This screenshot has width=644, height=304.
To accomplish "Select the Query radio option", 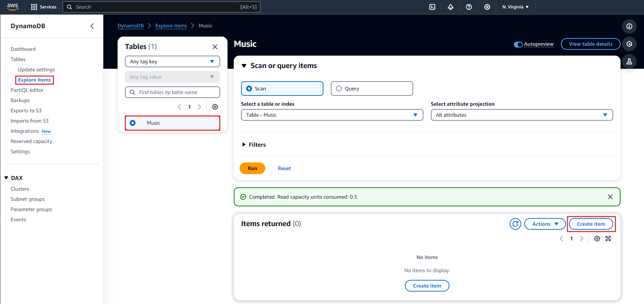I will click(x=339, y=89).
